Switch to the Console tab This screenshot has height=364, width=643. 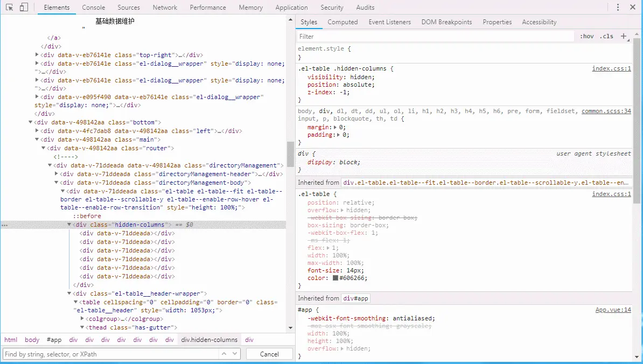pos(94,8)
